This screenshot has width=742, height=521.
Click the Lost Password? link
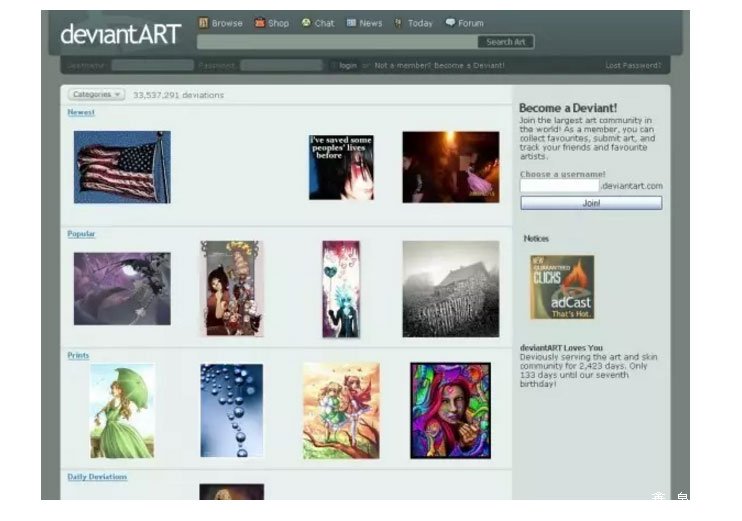[x=633, y=66]
